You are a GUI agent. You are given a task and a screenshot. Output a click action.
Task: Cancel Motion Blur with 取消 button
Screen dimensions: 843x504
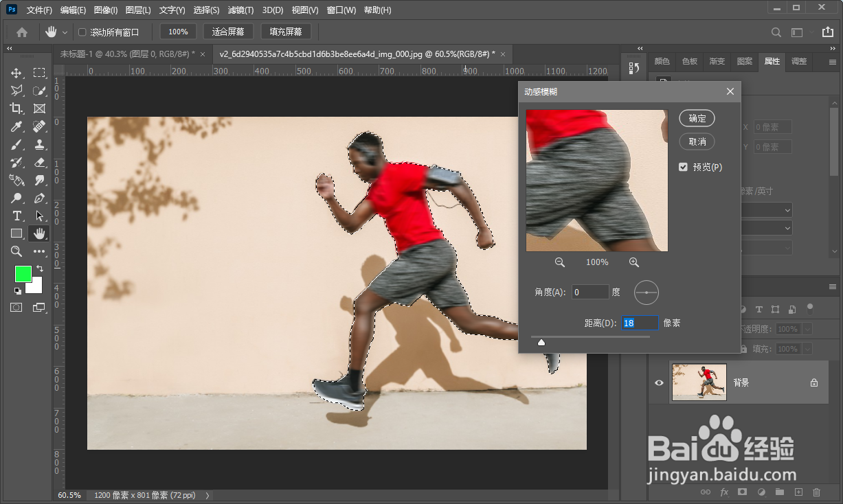697,141
